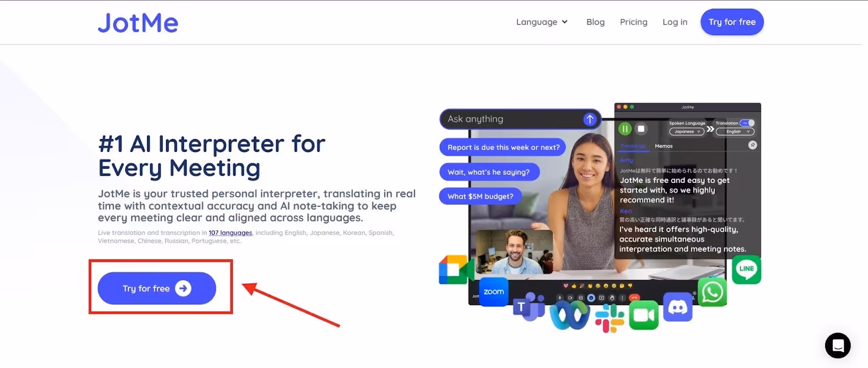Open the English translation language dropdown

(735, 131)
